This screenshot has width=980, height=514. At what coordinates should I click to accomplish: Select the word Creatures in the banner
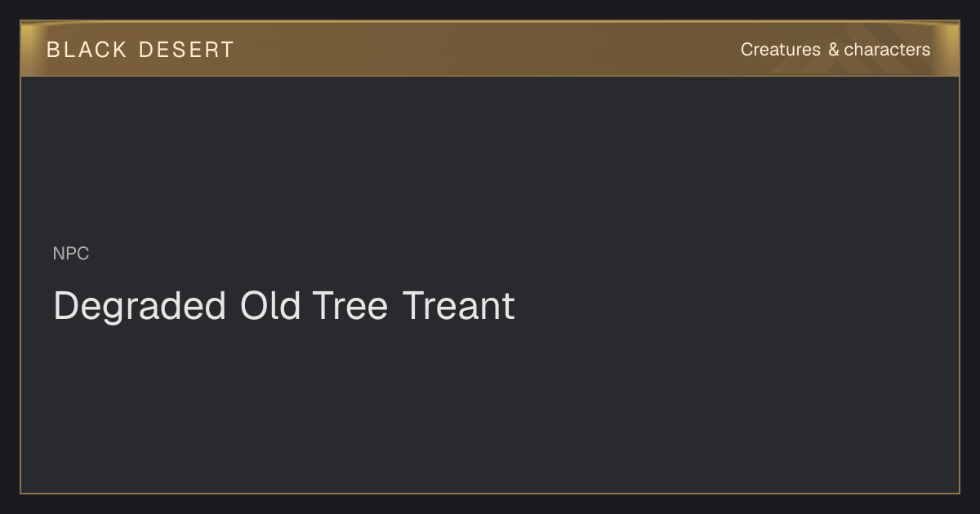coord(781,50)
